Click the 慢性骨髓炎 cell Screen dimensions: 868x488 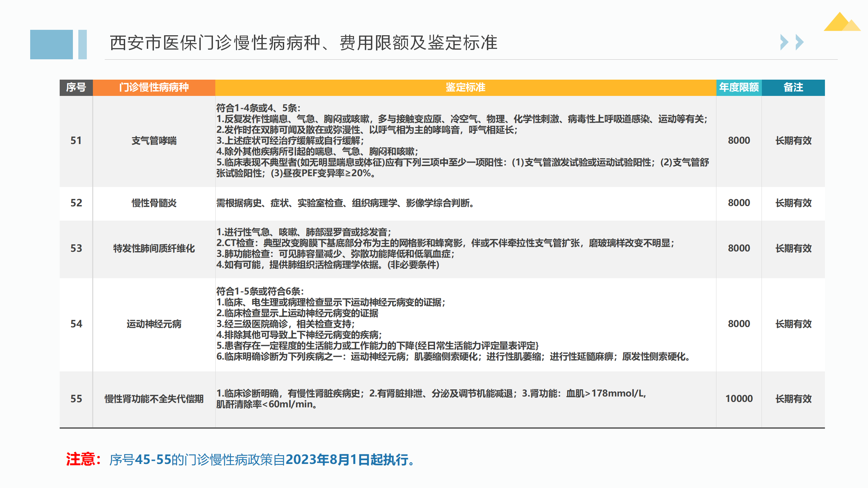154,203
